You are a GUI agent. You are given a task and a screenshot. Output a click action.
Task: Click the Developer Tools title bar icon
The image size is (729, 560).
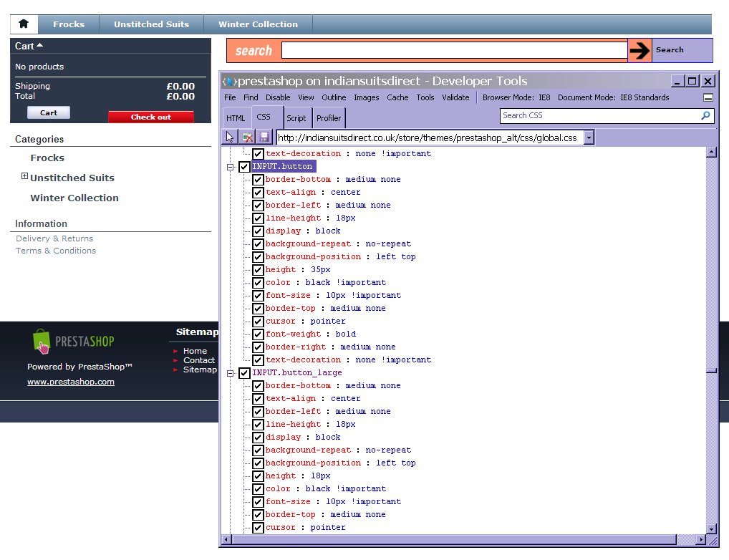[x=229, y=82]
